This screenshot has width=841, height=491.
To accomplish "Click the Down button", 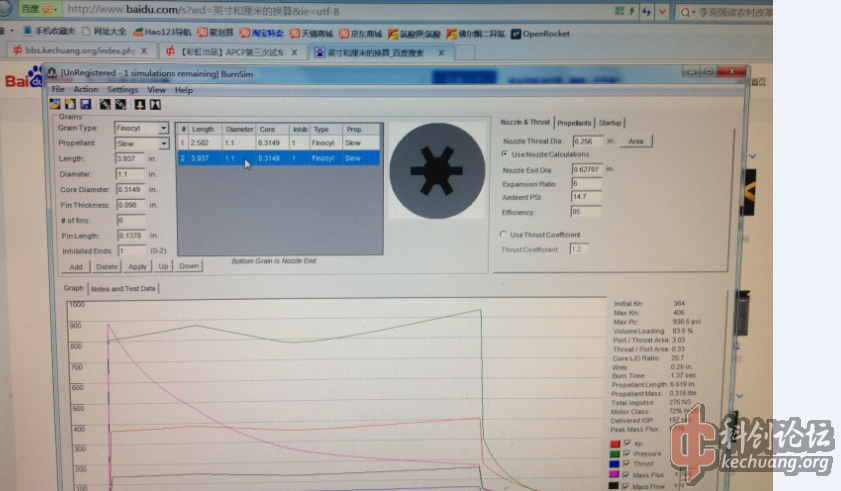I will (x=189, y=266).
